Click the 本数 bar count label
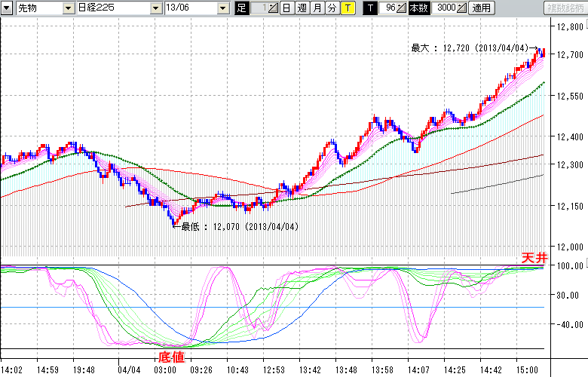This screenshot has width=588, height=377. (418, 8)
